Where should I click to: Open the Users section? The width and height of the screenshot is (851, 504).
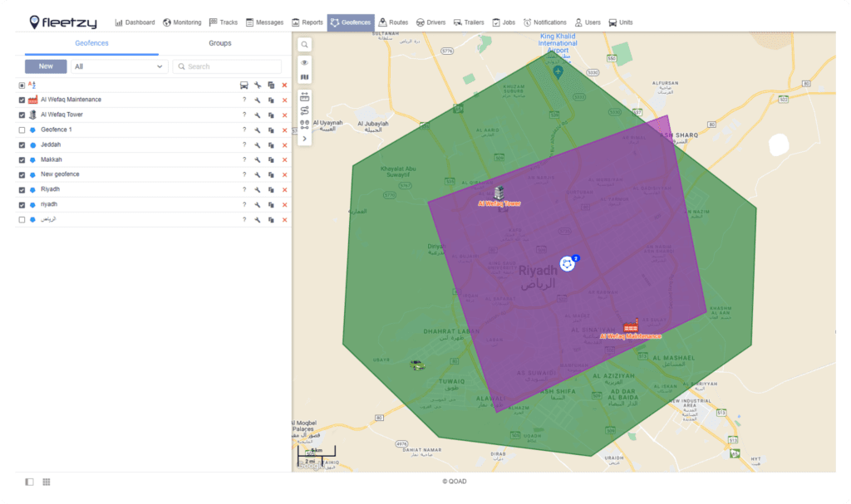(588, 22)
